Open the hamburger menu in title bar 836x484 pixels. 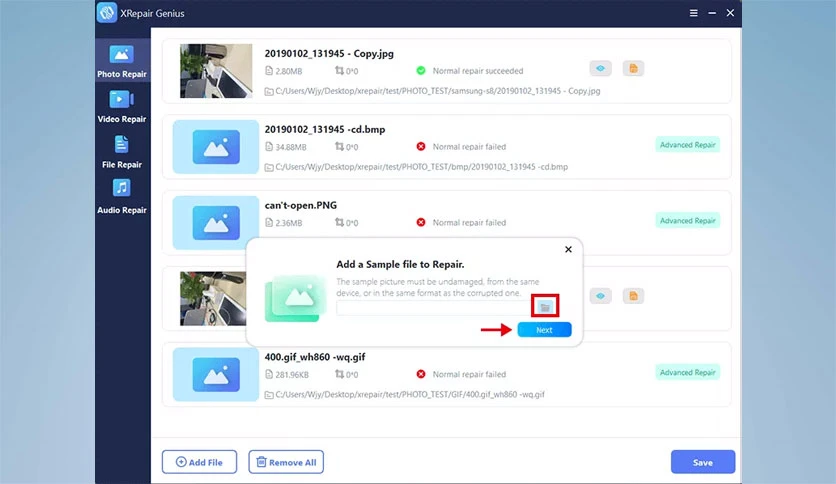(x=693, y=13)
